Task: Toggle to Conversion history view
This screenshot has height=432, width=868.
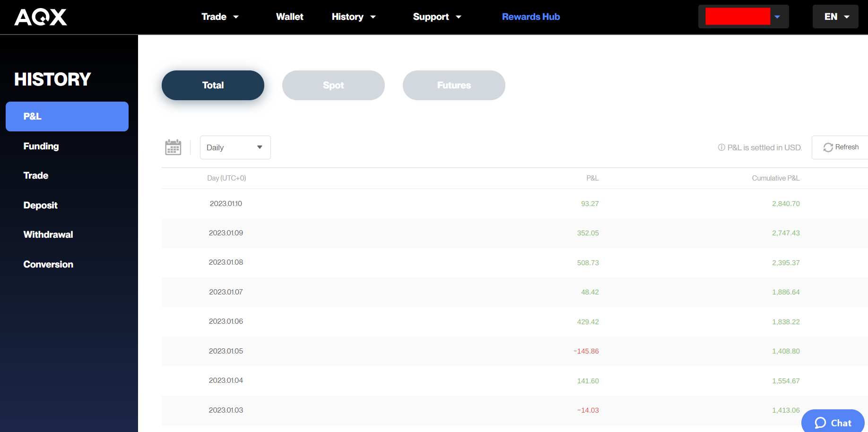Action: coord(48,264)
